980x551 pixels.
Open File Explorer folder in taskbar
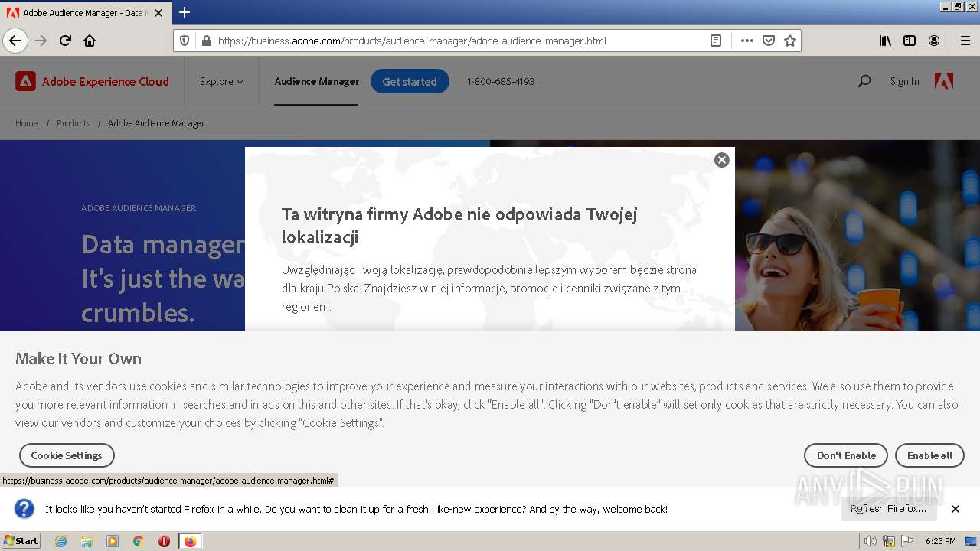pyautogui.click(x=87, y=541)
